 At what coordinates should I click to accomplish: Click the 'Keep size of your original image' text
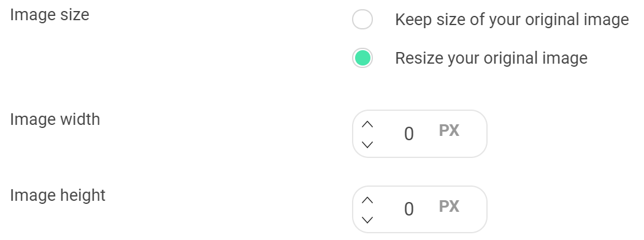tap(512, 20)
